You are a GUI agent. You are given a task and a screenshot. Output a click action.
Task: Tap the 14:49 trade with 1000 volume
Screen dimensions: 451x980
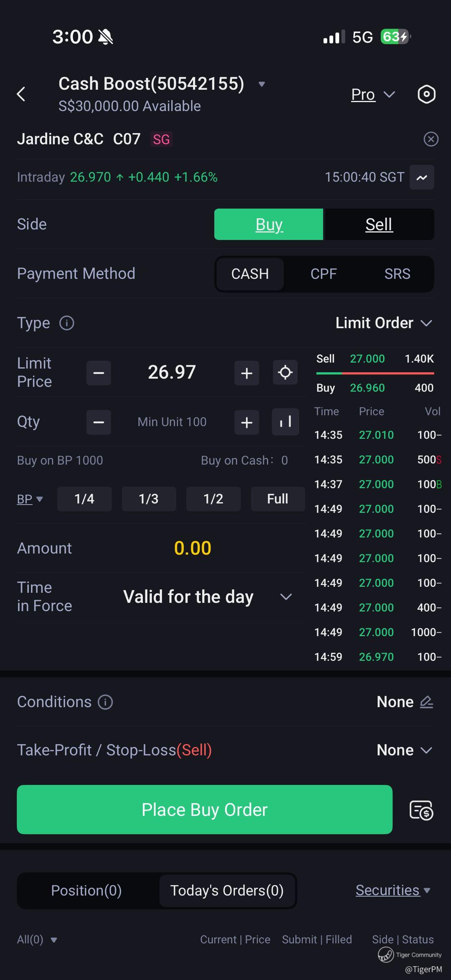click(x=378, y=632)
